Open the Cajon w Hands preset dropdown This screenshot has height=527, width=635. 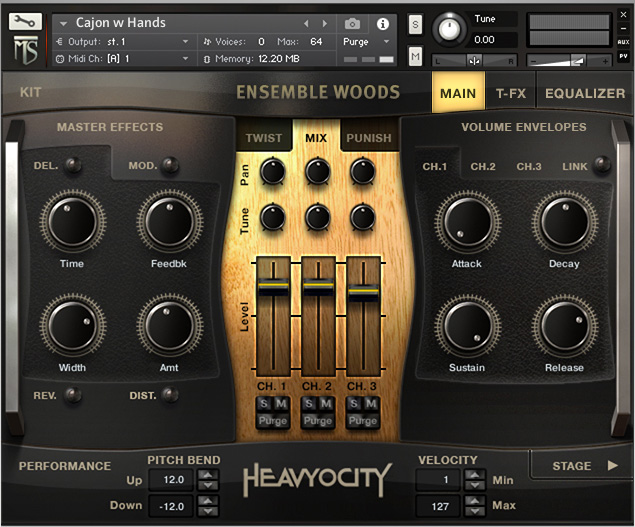63,23
